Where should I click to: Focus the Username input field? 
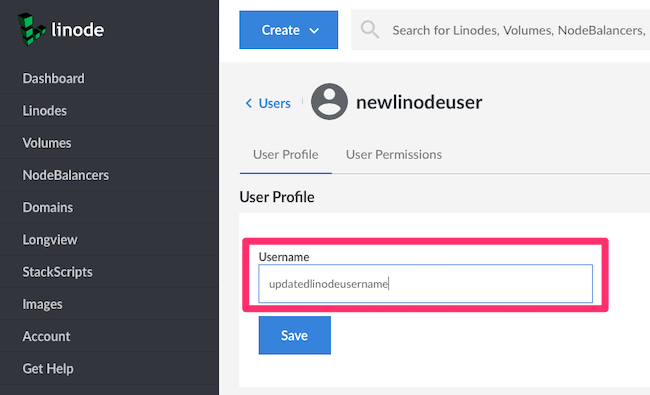(x=426, y=284)
